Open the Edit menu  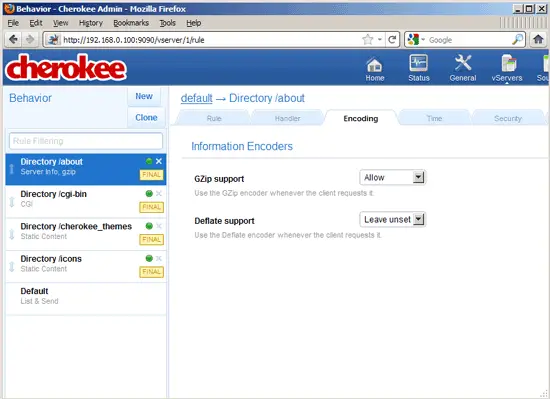pyautogui.click(x=36, y=23)
